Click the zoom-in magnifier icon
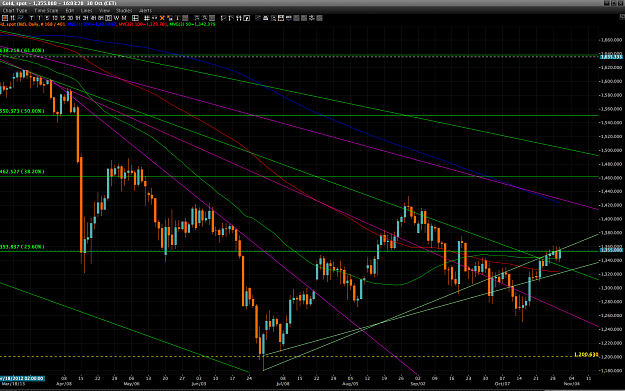The image size is (625, 391). point(196,18)
